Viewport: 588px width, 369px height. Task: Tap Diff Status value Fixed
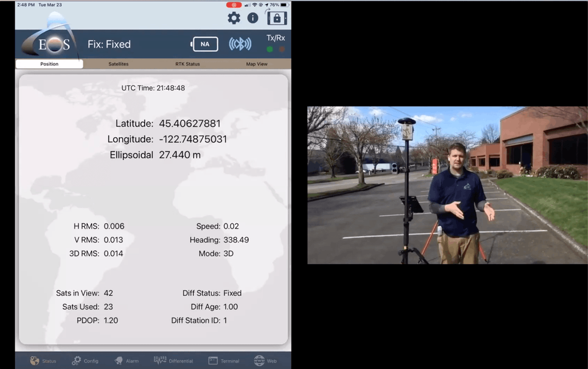click(x=232, y=293)
